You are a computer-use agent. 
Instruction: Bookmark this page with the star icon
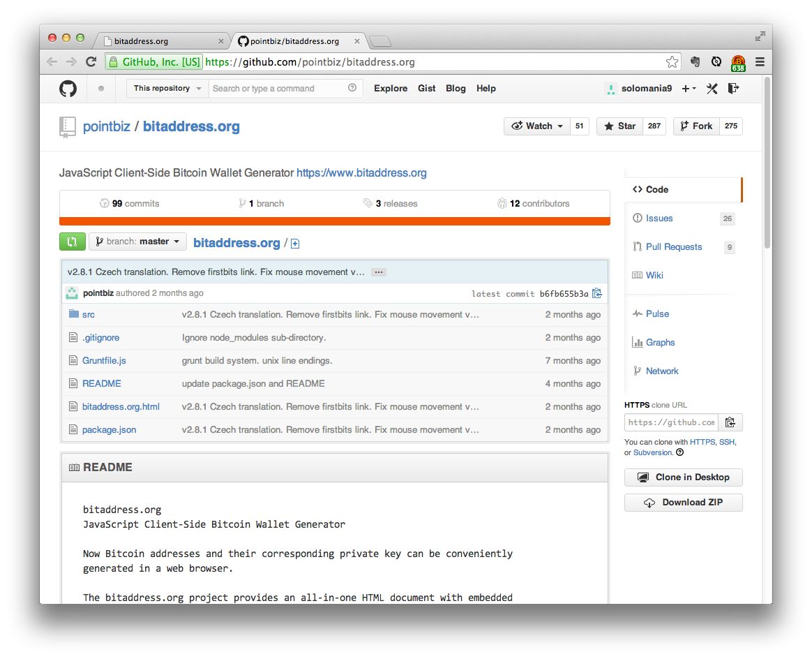pyautogui.click(x=672, y=62)
